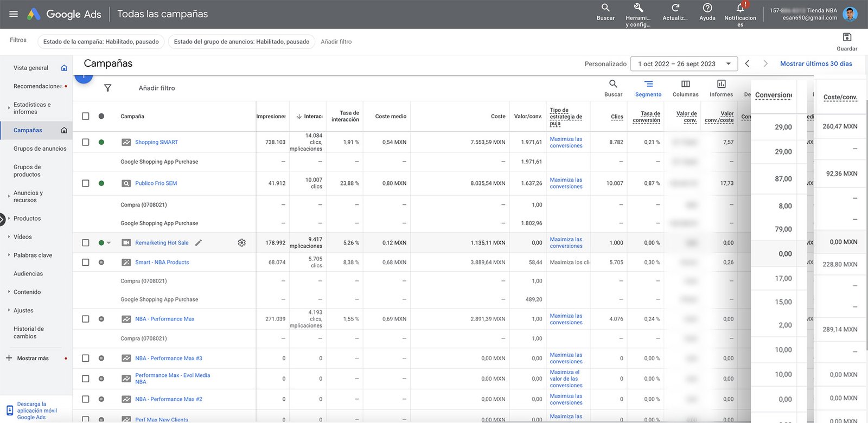This screenshot has height=423, width=868.
Task: Expand the Ajustes section
Action: (9, 310)
